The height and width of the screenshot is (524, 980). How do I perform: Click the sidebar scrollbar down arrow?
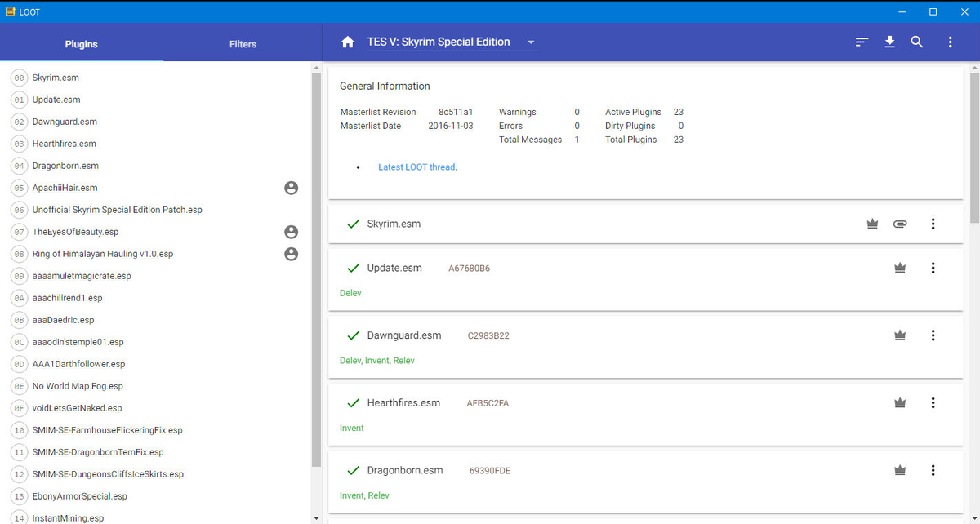coord(316,518)
